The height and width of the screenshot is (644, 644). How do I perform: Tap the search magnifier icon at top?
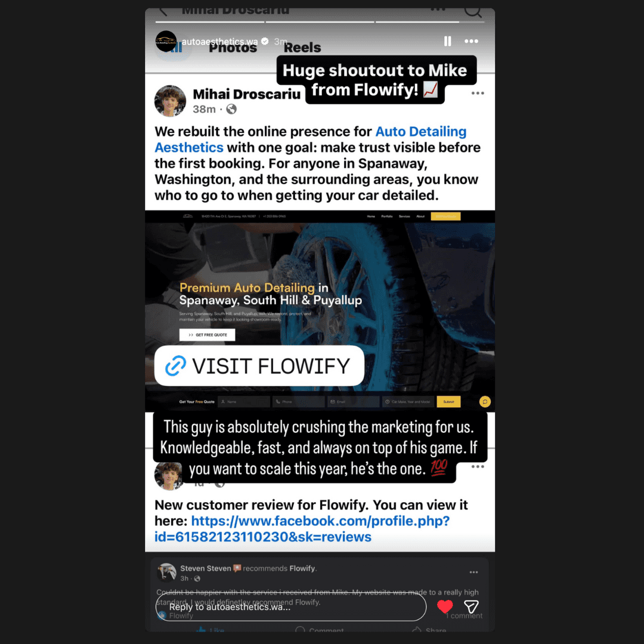(473, 11)
